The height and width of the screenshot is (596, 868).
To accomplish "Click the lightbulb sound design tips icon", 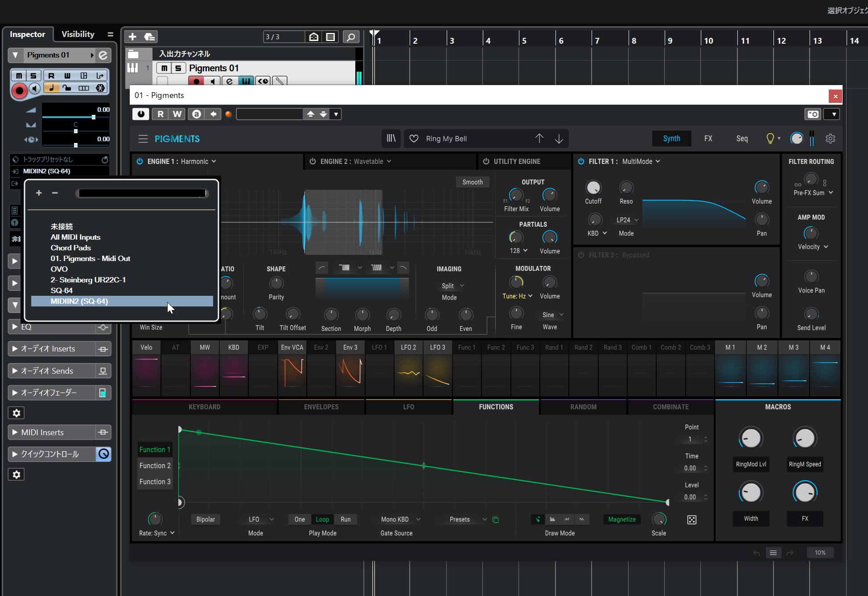I will click(x=770, y=139).
